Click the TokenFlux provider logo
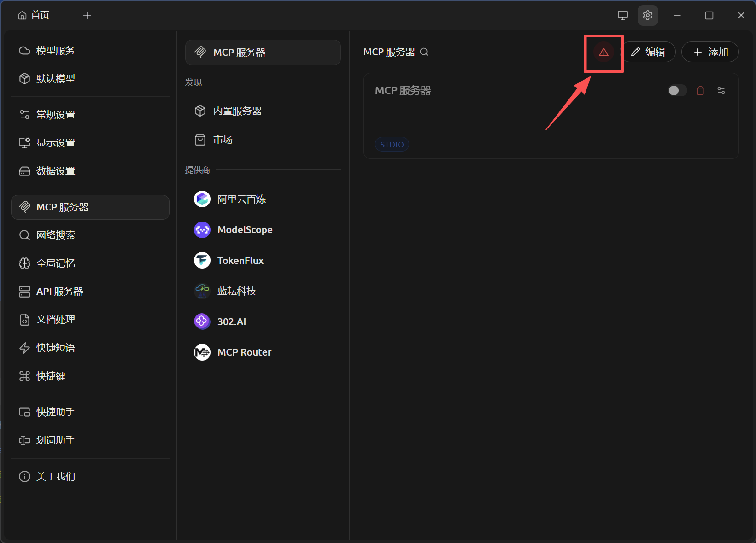756x543 pixels. tap(202, 261)
